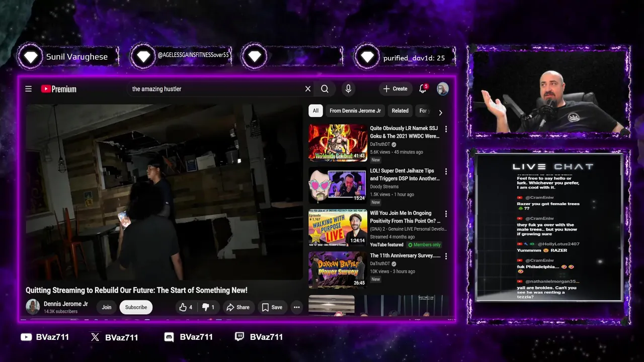Click the diamond icon beside AGELESSGAINSFITNESSover55
This screenshot has height=362, width=644.
pos(143,57)
